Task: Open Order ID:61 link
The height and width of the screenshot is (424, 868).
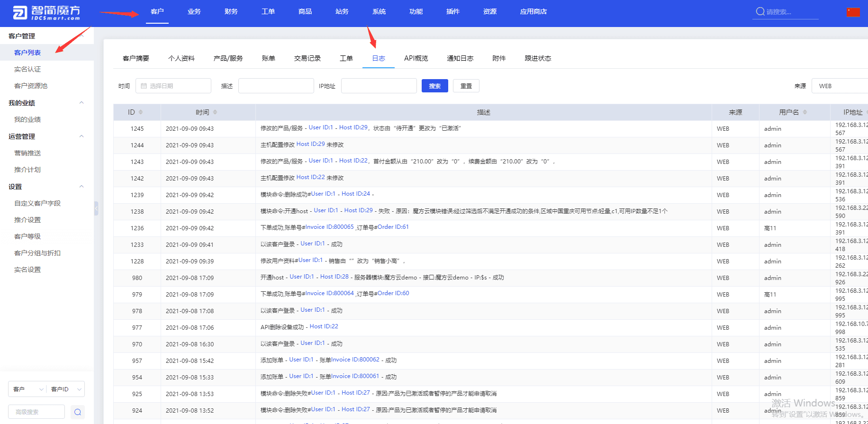Action: (393, 227)
